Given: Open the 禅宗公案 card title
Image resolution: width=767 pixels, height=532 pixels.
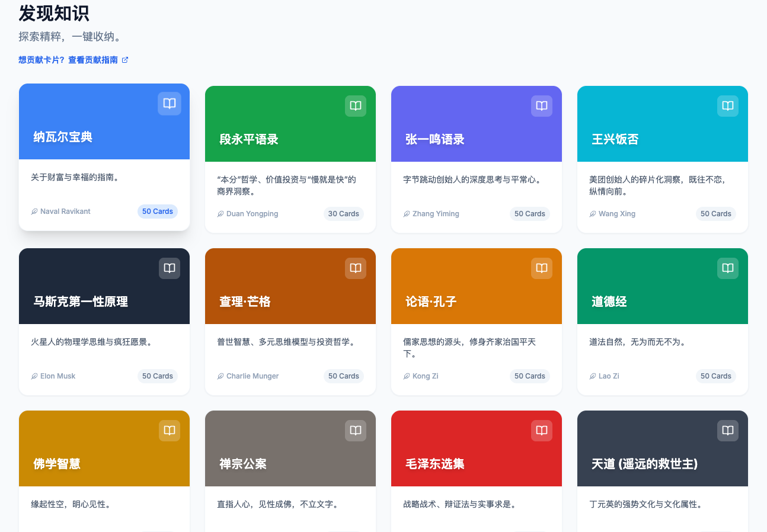Looking at the screenshot, I should point(243,464).
